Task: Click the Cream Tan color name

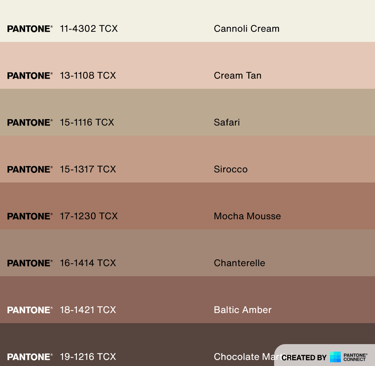Action: (x=237, y=76)
